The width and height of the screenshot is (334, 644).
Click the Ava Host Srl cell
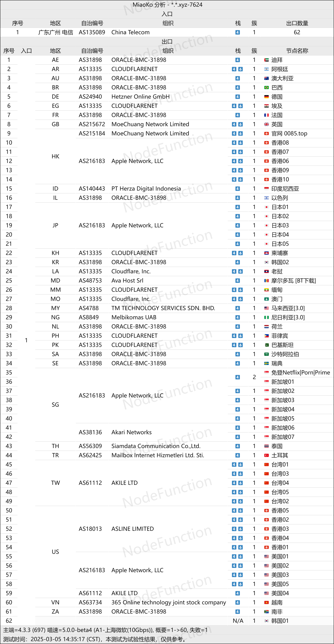(127, 280)
